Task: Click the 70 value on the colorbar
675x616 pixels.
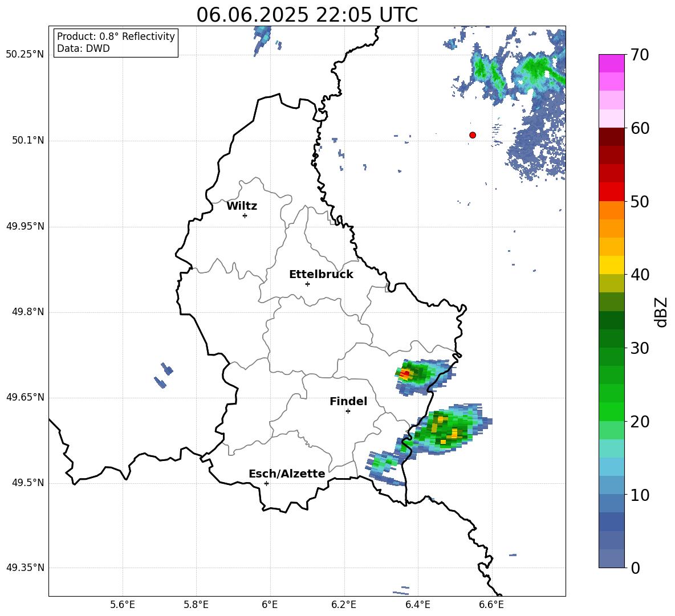Action: coord(640,55)
